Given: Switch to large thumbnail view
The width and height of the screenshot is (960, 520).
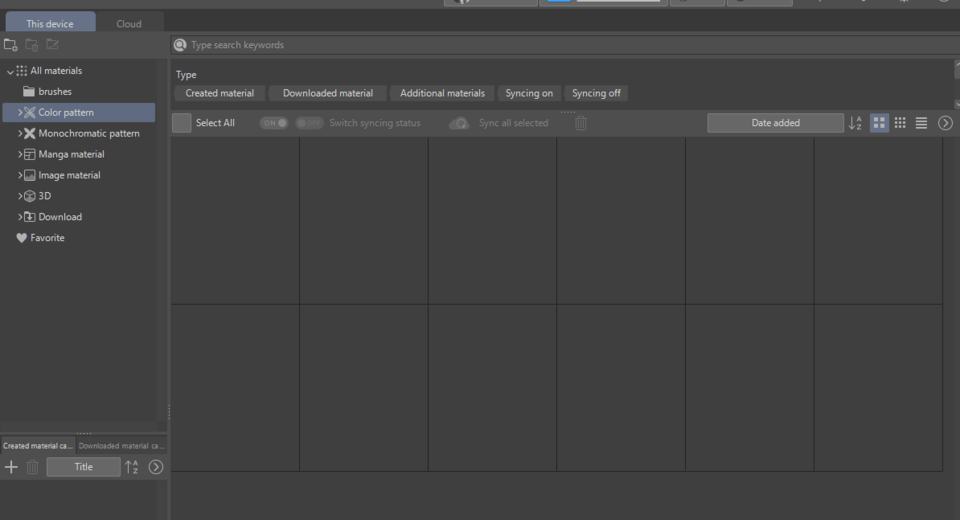Looking at the screenshot, I should coord(879,123).
